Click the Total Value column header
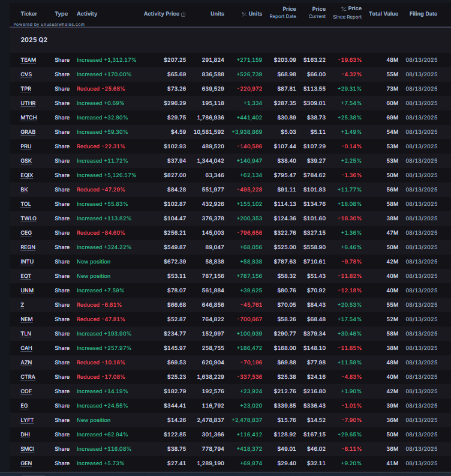This screenshot has height=476, width=451. click(383, 14)
